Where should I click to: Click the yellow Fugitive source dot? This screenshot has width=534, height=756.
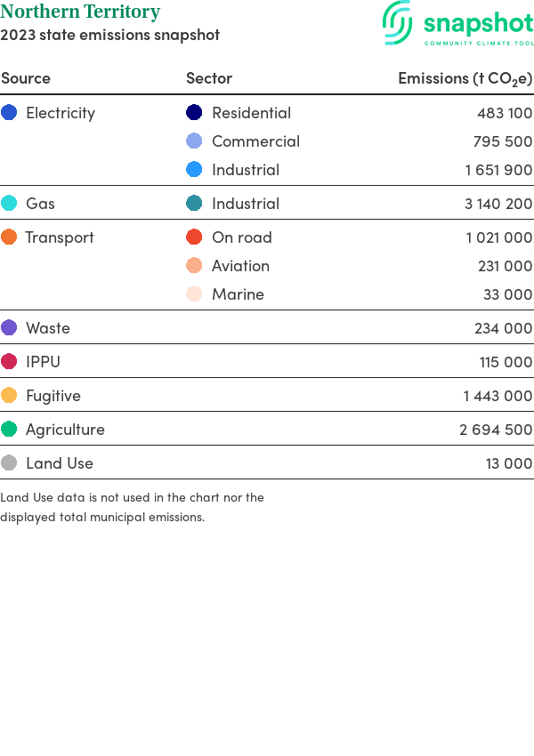(9, 396)
